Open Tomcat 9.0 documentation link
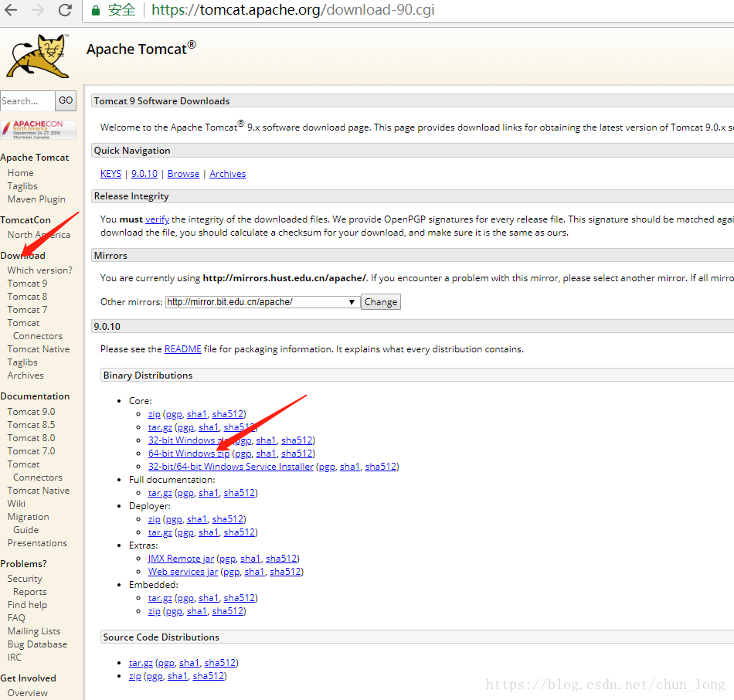This screenshot has width=734, height=700. [x=31, y=412]
